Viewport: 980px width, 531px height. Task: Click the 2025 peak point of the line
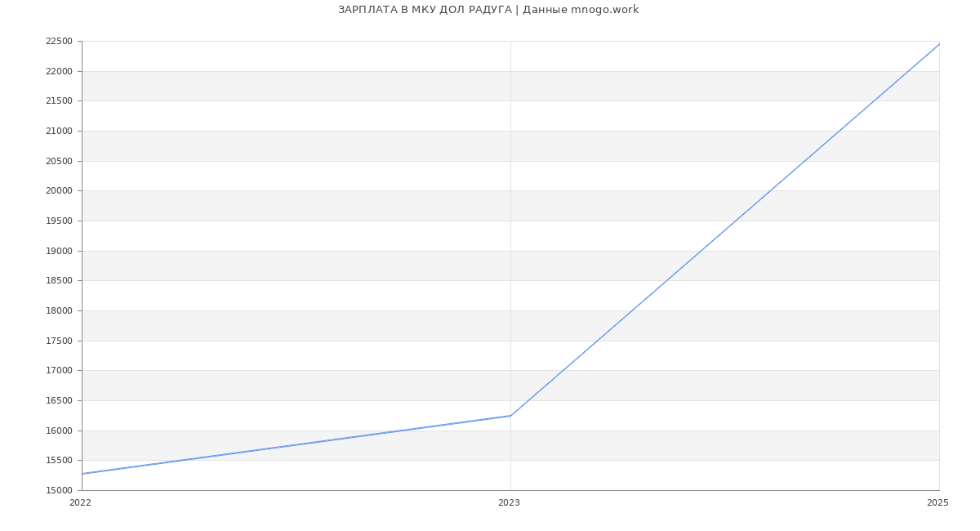(x=938, y=44)
